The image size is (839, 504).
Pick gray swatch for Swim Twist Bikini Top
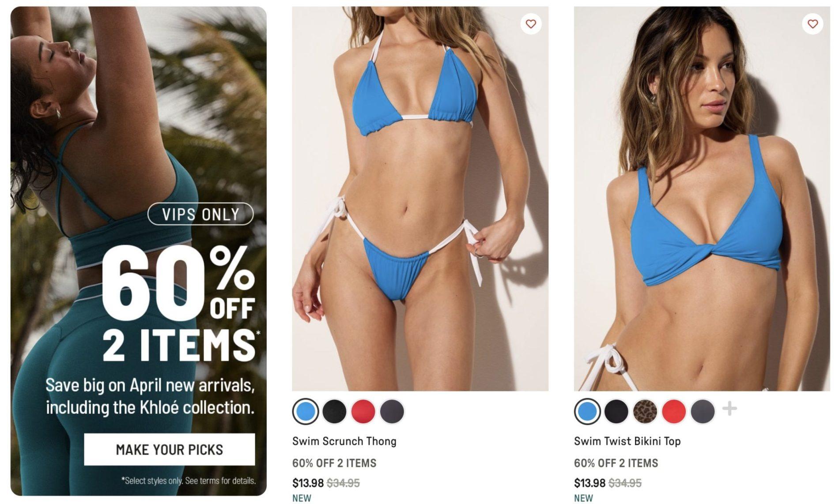pos(702,411)
